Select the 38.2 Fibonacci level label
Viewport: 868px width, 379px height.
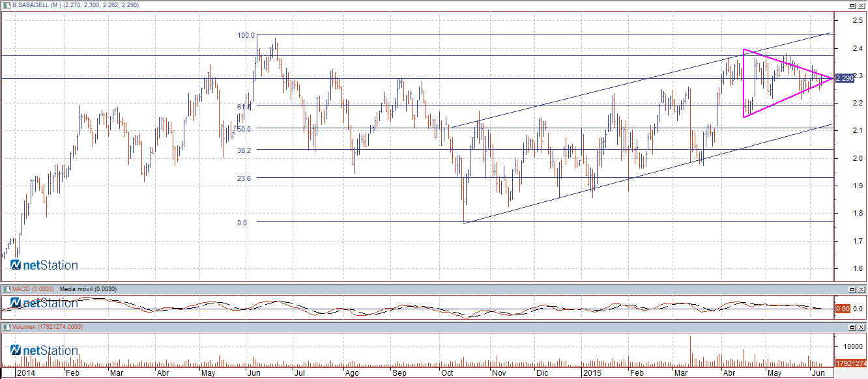tap(244, 150)
